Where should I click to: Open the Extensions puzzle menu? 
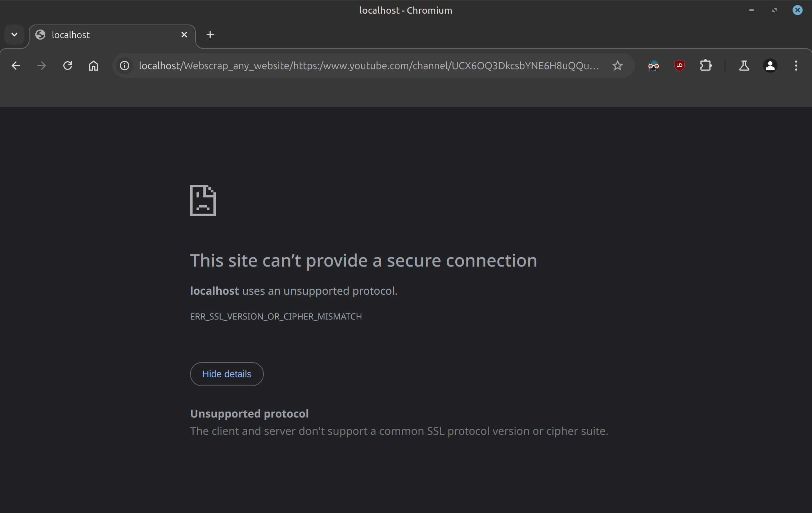tap(705, 66)
